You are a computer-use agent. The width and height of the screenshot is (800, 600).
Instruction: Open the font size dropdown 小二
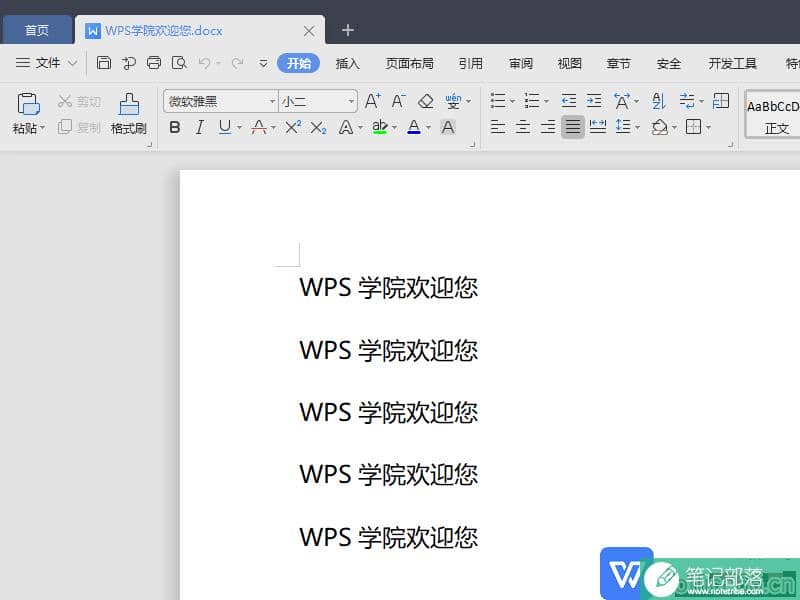coord(351,102)
